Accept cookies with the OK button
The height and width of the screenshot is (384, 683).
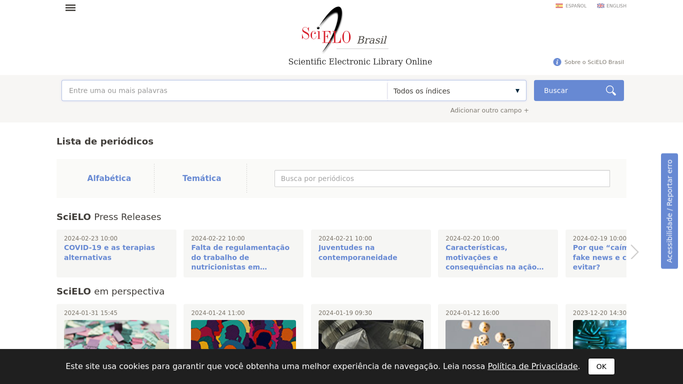pyautogui.click(x=601, y=367)
